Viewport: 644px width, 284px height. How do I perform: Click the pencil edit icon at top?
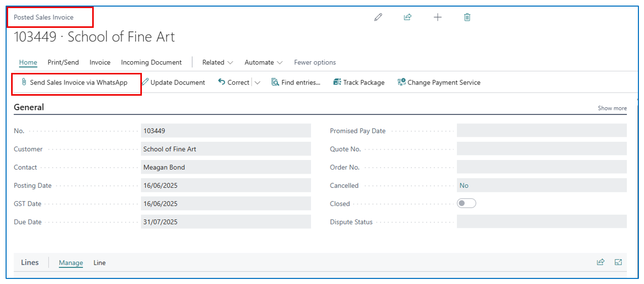[x=378, y=17]
